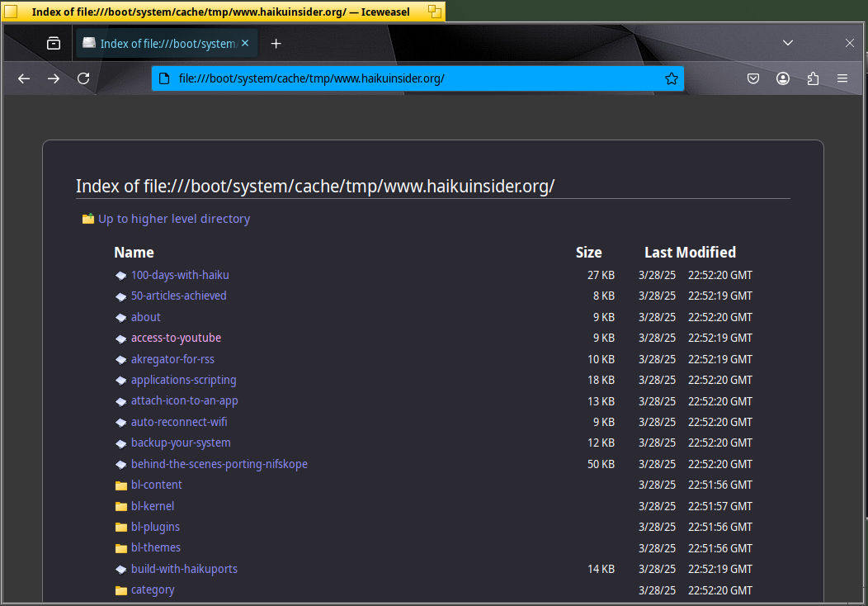Go forward to the next page

[54, 78]
